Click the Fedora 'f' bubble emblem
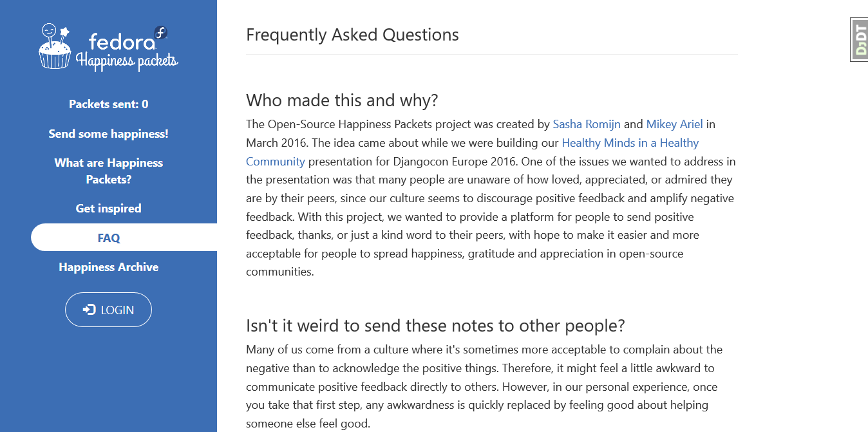Screen dimensions: 868x432 point(161,32)
